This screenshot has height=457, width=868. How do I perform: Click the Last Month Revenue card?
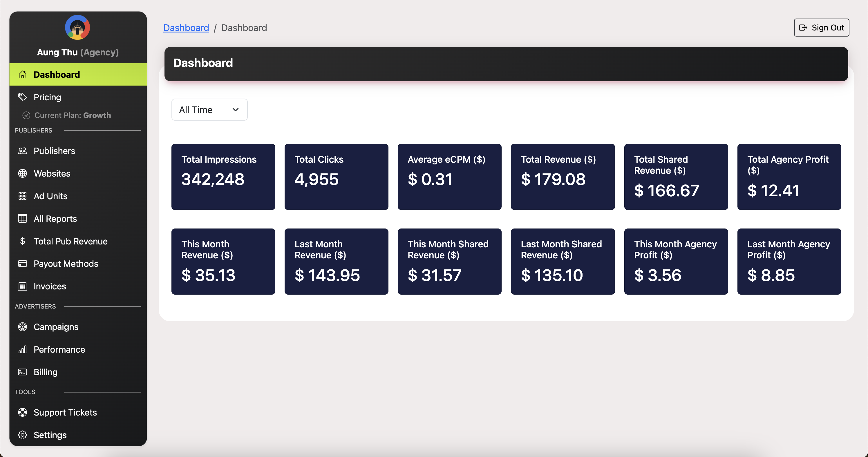(x=336, y=262)
